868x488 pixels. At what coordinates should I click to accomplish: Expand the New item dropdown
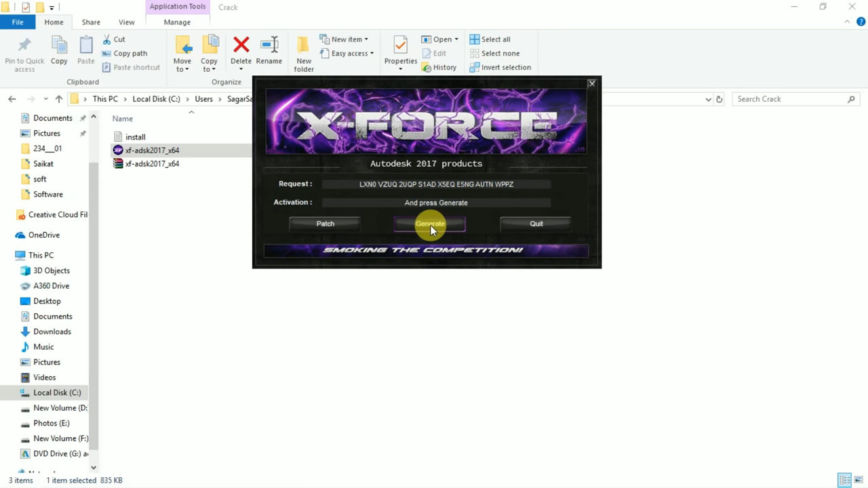tap(366, 39)
